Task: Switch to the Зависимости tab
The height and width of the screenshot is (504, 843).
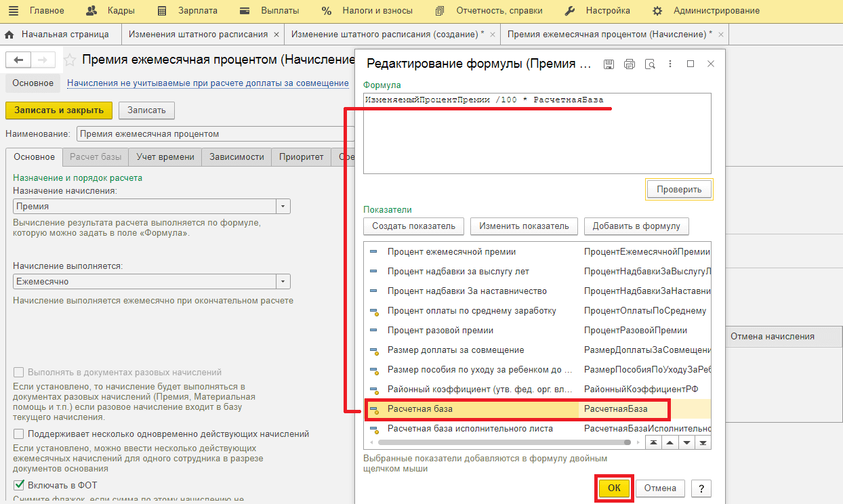Action: tap(237, 157)
